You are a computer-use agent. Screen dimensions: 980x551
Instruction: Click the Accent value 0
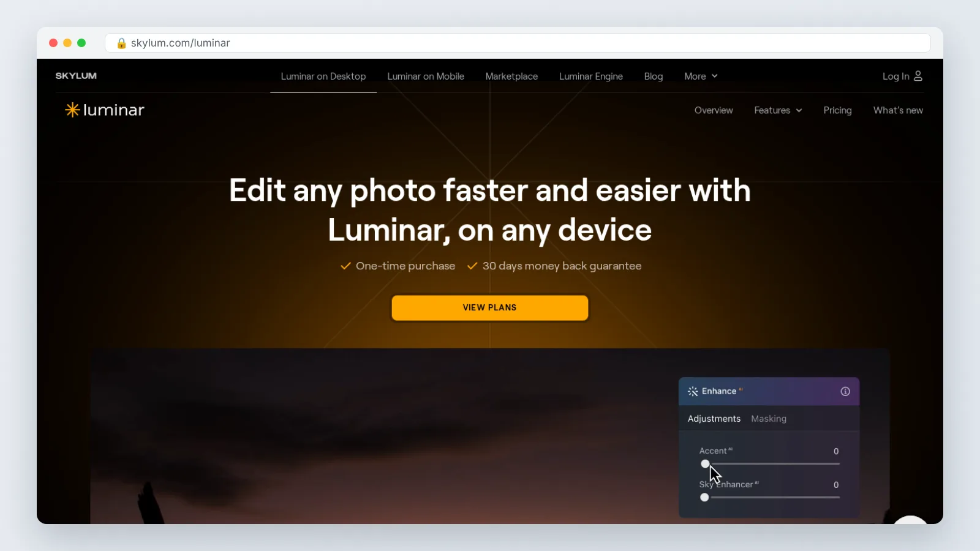(836, 451)
